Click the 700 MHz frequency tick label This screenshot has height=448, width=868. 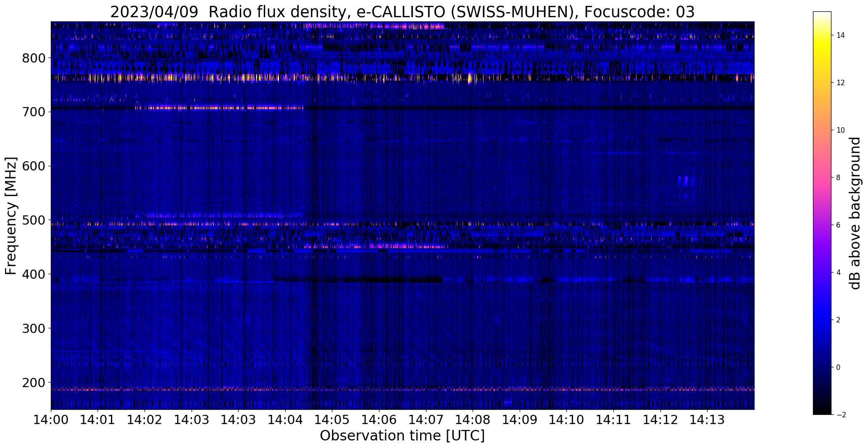click(34, 112)
